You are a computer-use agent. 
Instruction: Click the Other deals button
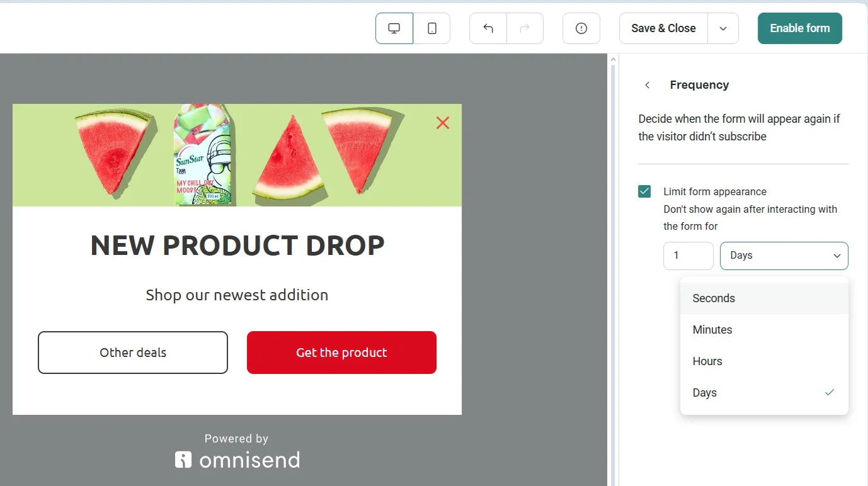pos(133,353)
